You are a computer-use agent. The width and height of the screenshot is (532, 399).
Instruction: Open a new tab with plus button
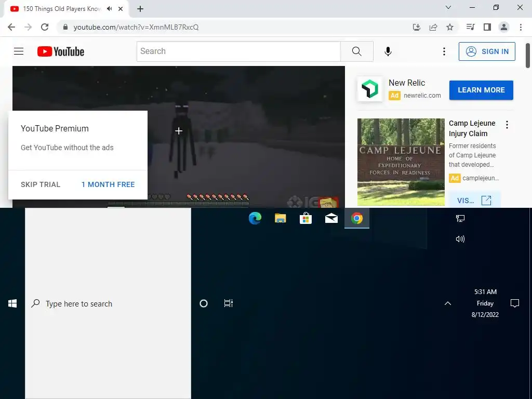[140, 9]
